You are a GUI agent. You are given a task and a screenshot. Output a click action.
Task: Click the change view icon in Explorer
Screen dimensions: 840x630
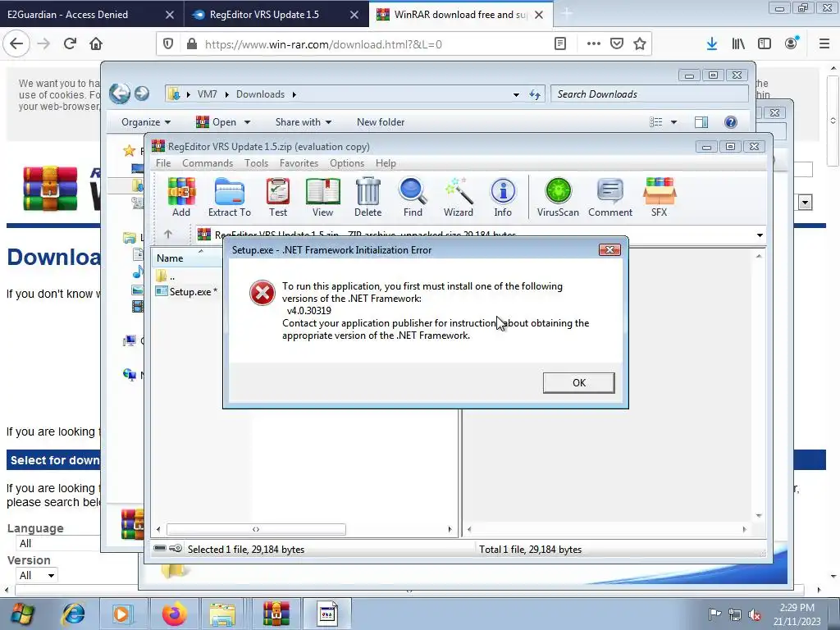[656, 122]
